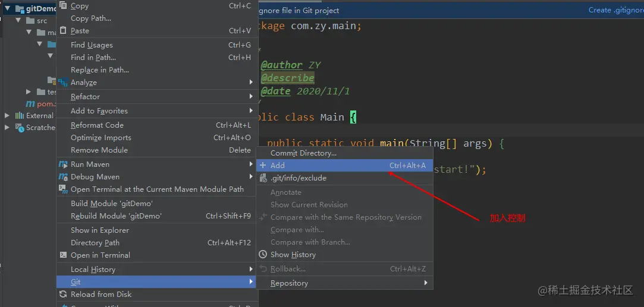The height and width of the screenshot is (307, 644).
Task: Click the .git/info/exclude file icon
Action: [x=263, y=178]
